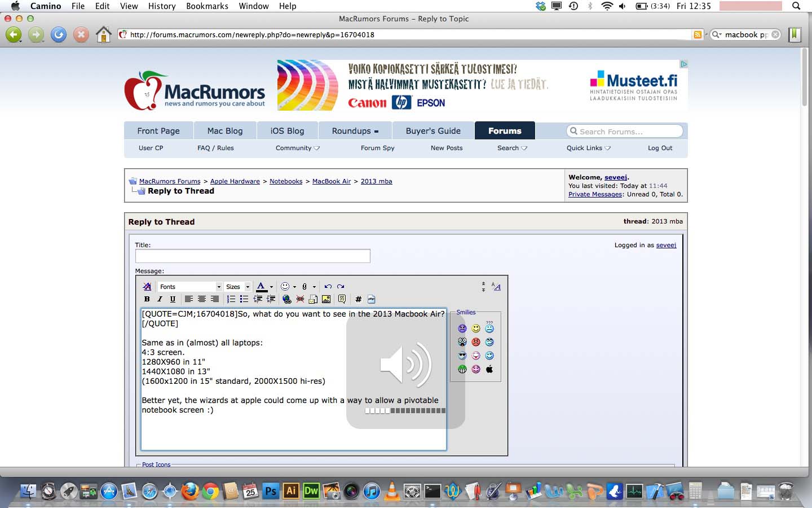Image resolution: width=812 pixels, height=508 pixels.
Task: Align message text right
Action: 215,299
